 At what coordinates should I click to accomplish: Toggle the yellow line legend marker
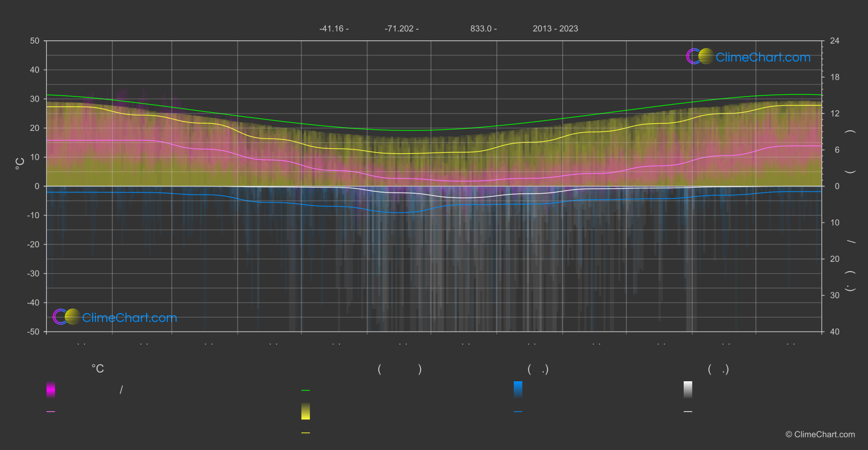[x=306, y=433]
